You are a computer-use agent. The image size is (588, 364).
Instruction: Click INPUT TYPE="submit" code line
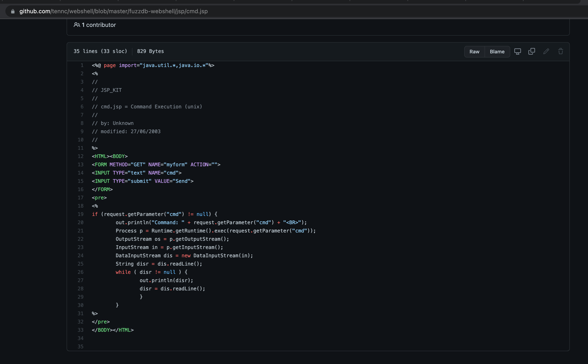pyautogui.click(x=143, y=181)
